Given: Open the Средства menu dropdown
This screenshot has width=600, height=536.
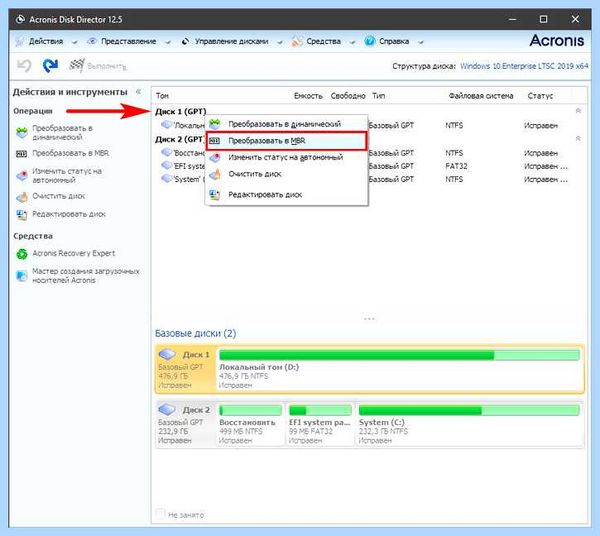Looking at the screenshot, I should click(x=323, y=41).
